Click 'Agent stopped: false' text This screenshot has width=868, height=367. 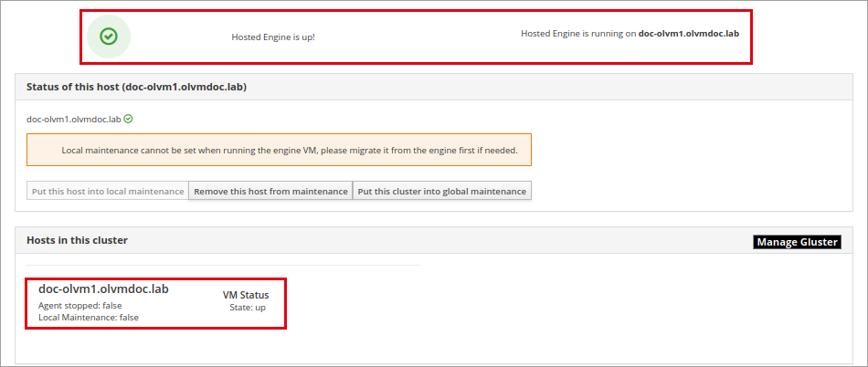pos(80,305)
